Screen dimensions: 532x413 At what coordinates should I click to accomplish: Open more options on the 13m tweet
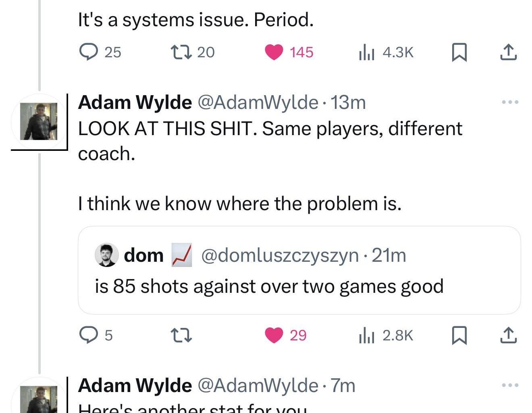click(x=510, y=102)
